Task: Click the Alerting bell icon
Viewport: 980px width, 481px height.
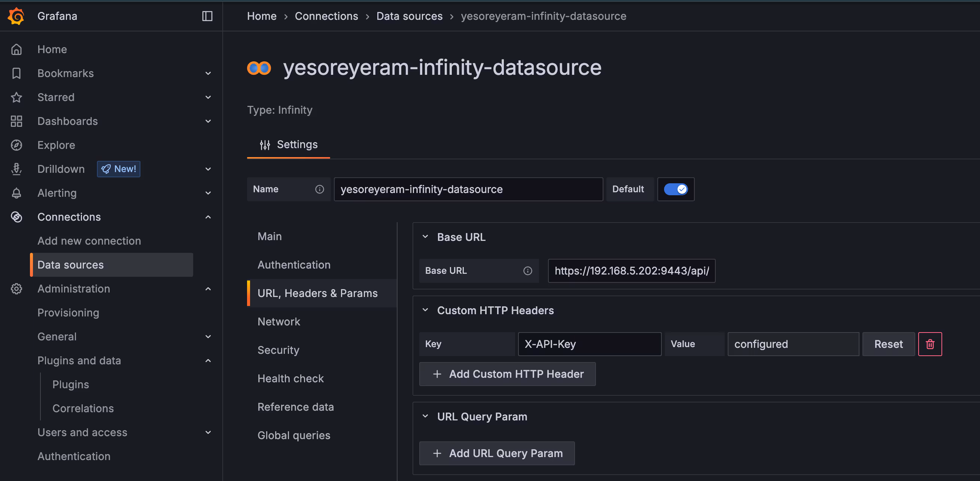Action: 16,193
